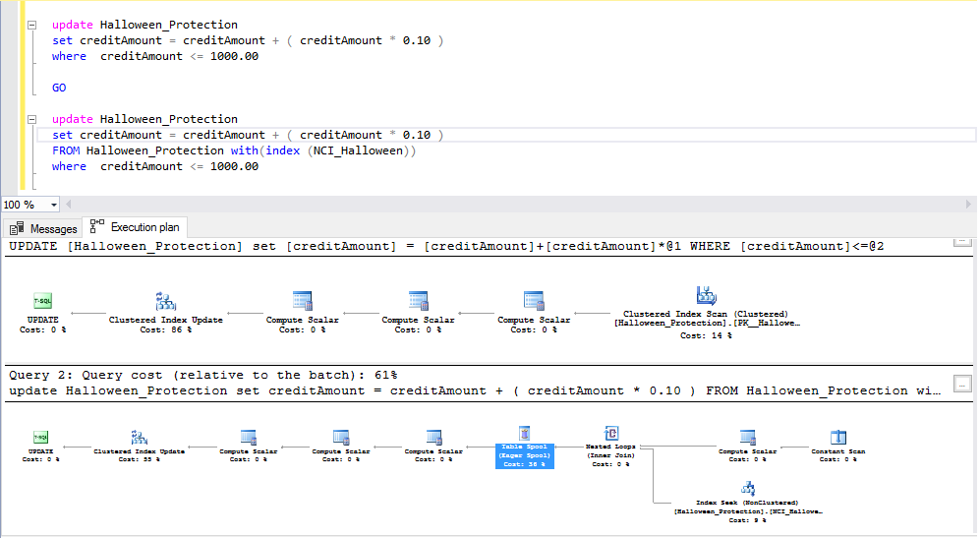Click the highlighted set creditAmount line in second statement

coord(248,135)
